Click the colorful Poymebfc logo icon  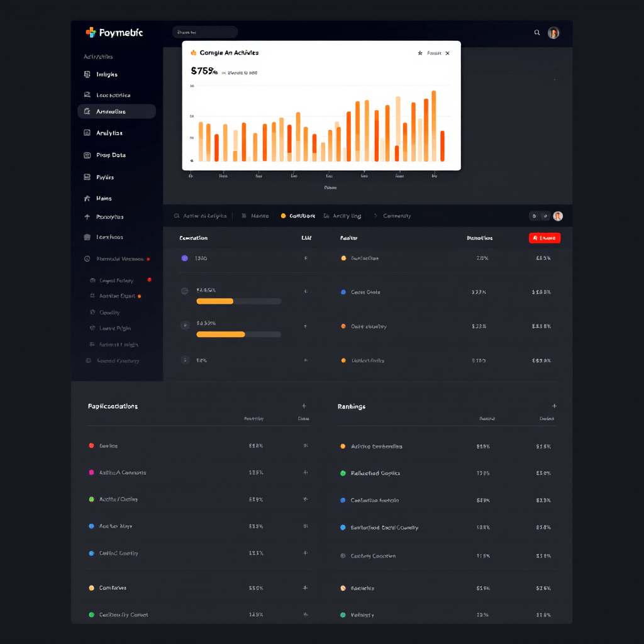point(91,32)
